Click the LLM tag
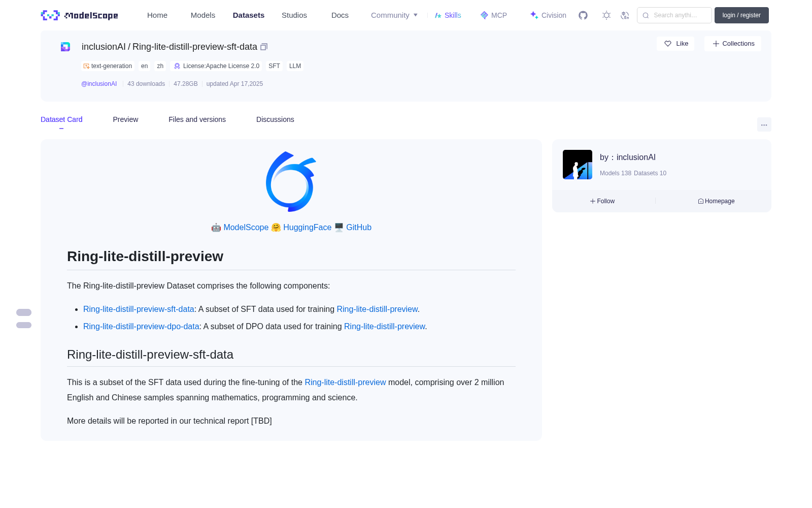 (x=295, y=66)
